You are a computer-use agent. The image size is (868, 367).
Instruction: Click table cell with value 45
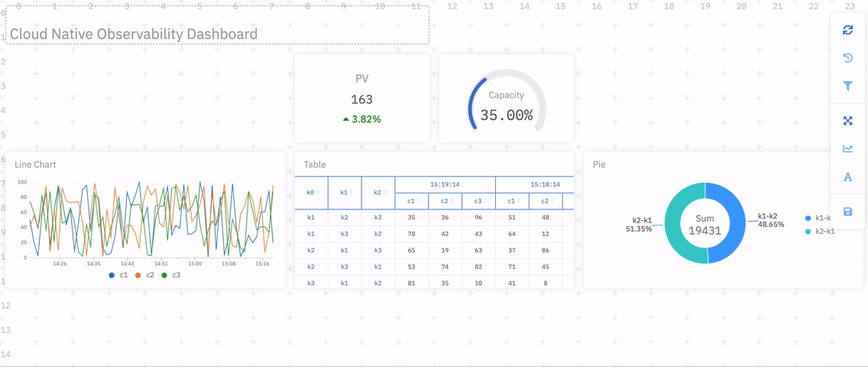click(546, 267)
